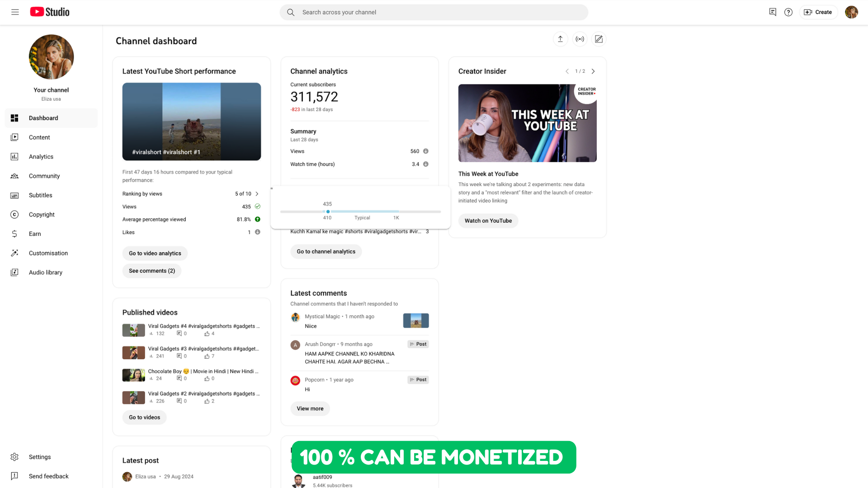868x488 pixels.
Task: Open Viral Gadgets #3 video
Action: [203, 349]
